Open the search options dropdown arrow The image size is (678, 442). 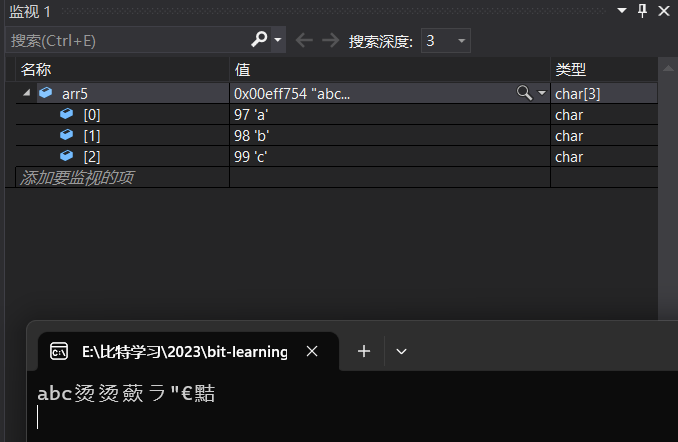click(278, 40)
